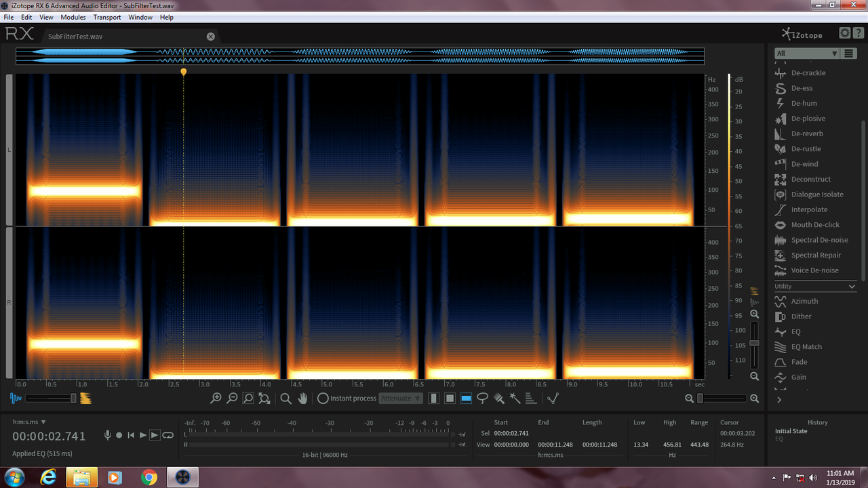The height and width of the screenshot is (488, 868).
Task: Open the EQ Match module
Action: (x=797, y=346)
